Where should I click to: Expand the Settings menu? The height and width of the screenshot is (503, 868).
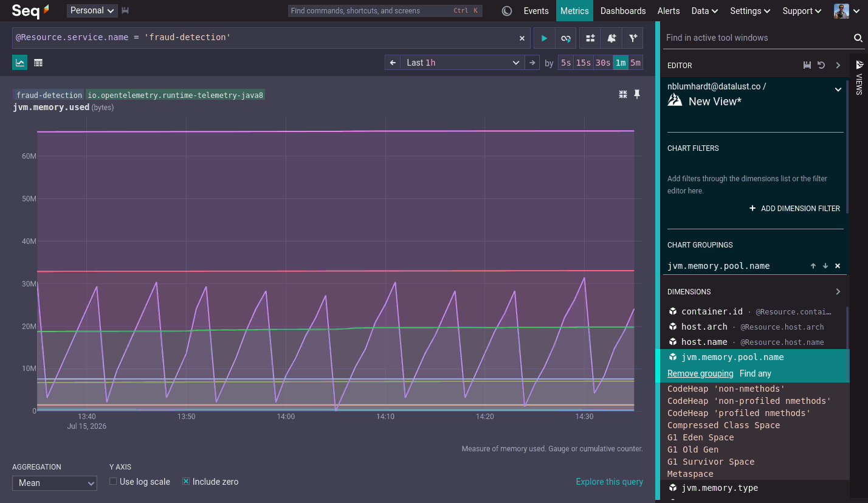(x=751, y=11)
